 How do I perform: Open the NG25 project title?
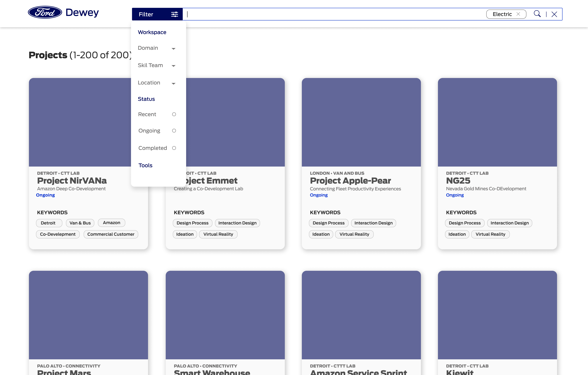click(x=458, y=181)
